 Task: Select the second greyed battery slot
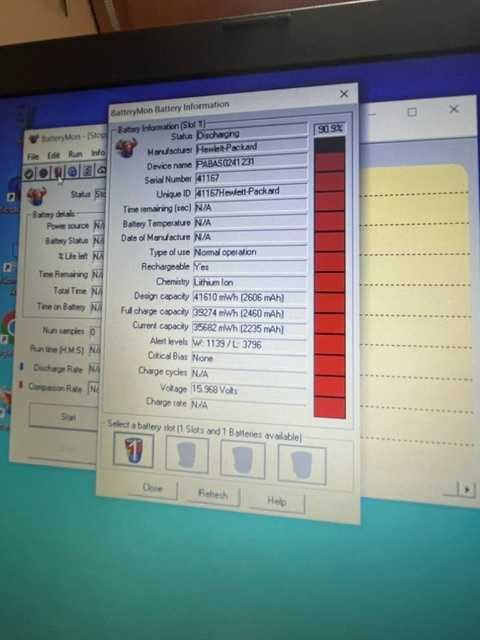187,455
